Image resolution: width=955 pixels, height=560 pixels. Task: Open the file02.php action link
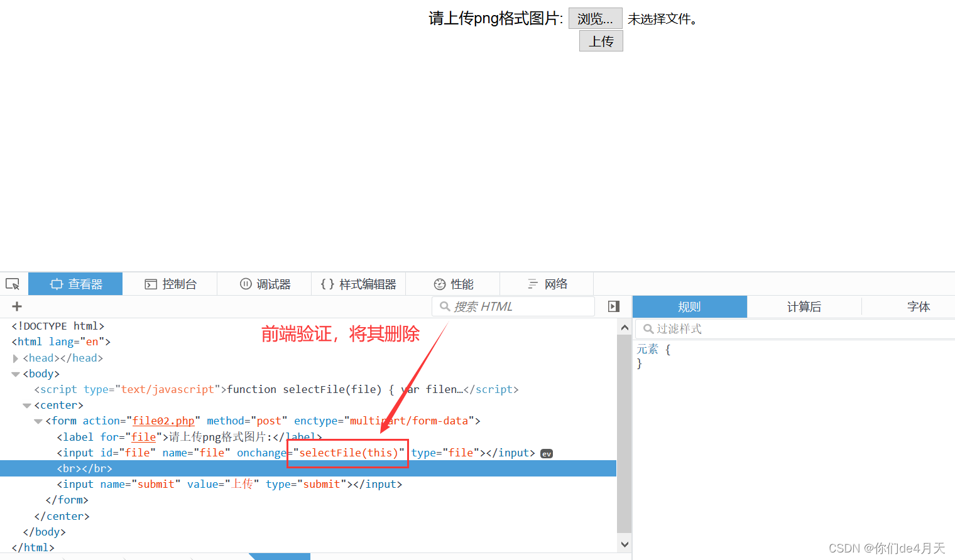tap(163, 421)
